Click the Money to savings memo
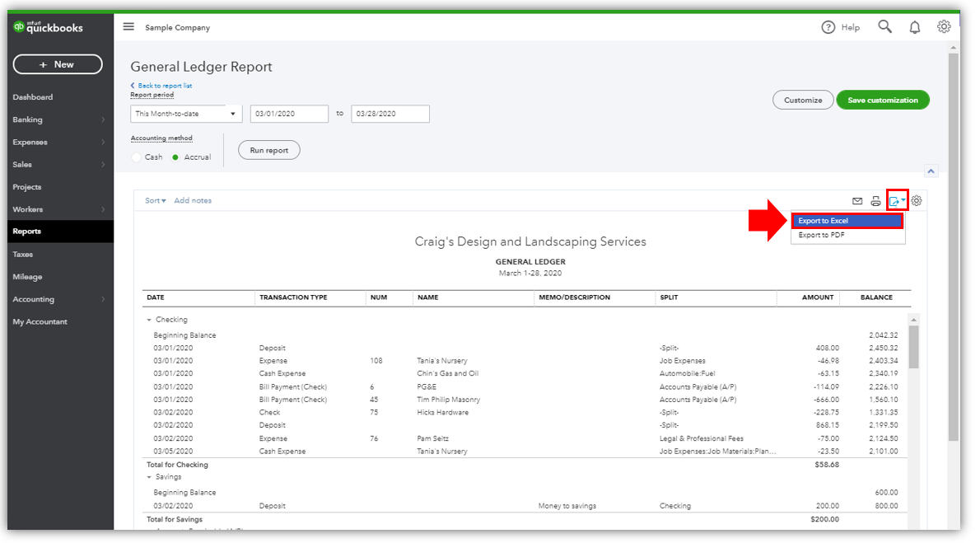 567,506
